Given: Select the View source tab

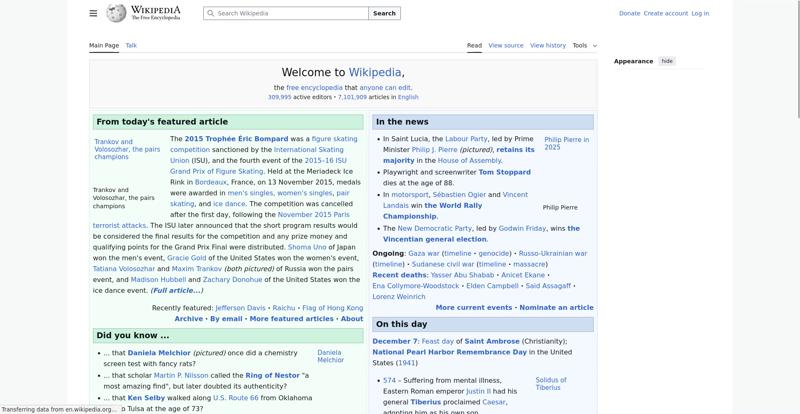Looking at the screenshot, I should [x=506, y=45].
